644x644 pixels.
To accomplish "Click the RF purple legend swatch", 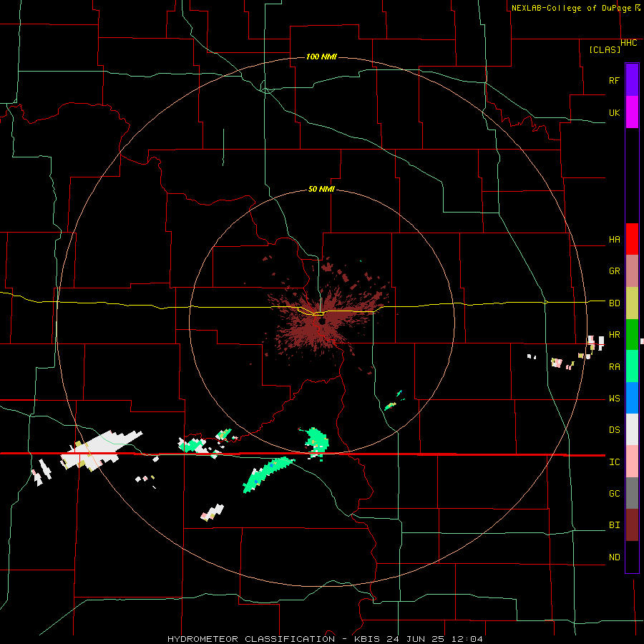I will tap(632, 80).
